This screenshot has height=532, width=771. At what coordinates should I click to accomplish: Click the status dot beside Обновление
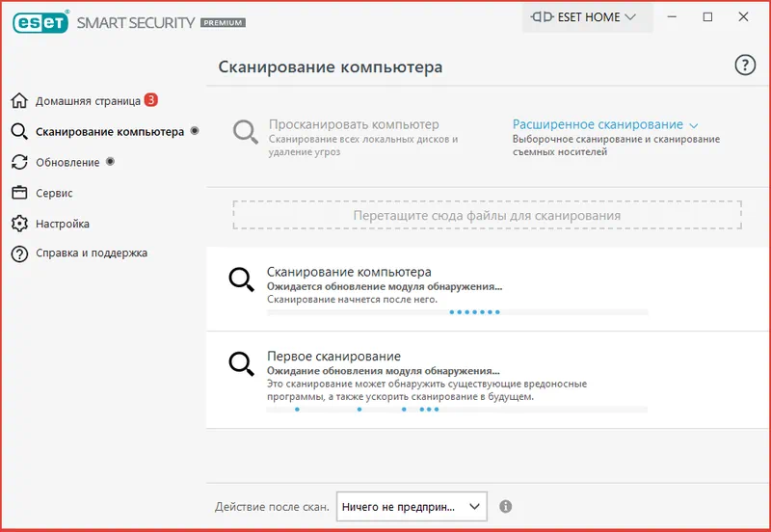pos(110,161)
